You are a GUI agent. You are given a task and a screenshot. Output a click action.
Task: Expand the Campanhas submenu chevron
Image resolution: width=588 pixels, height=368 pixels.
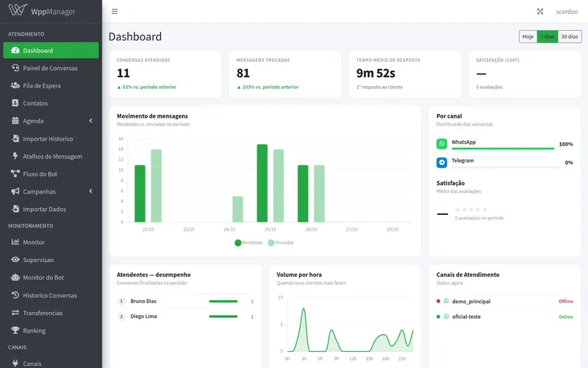click(x=90, y=191)
